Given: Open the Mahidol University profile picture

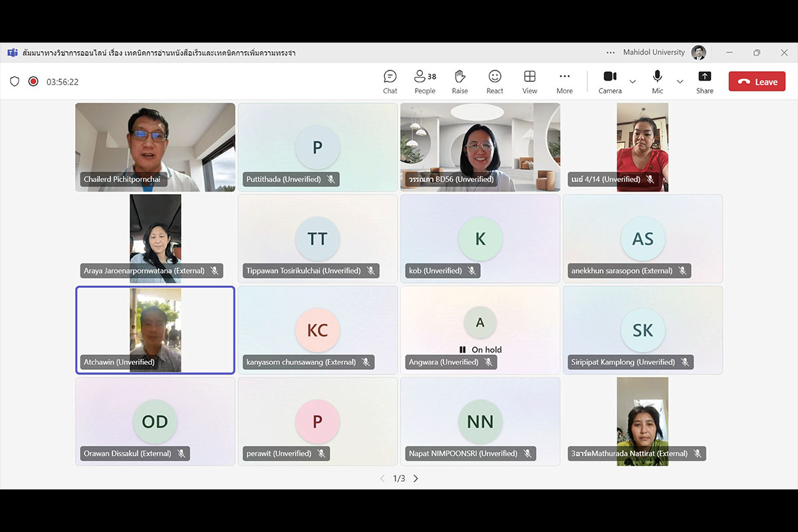Looking at the screenshot, I should tap(698, 53).
